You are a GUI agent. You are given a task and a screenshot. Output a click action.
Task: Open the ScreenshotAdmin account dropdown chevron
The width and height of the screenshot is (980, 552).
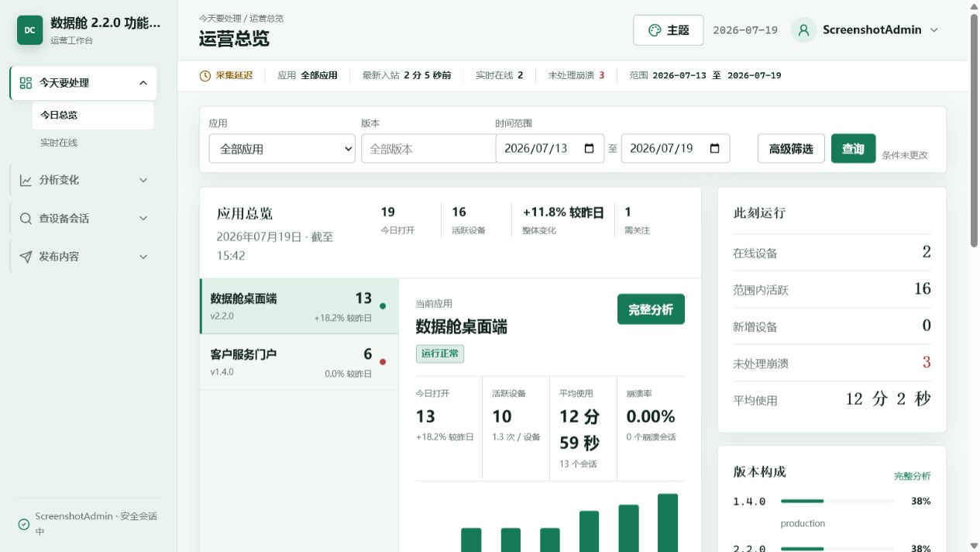tap(934, 30)
